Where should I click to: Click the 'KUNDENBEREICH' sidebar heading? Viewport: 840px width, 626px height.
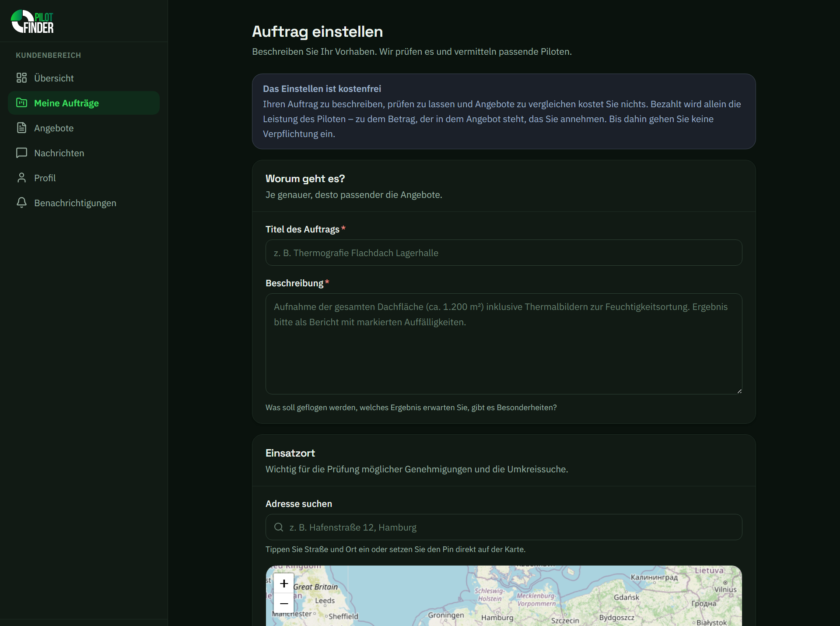[x=49, y=55]
